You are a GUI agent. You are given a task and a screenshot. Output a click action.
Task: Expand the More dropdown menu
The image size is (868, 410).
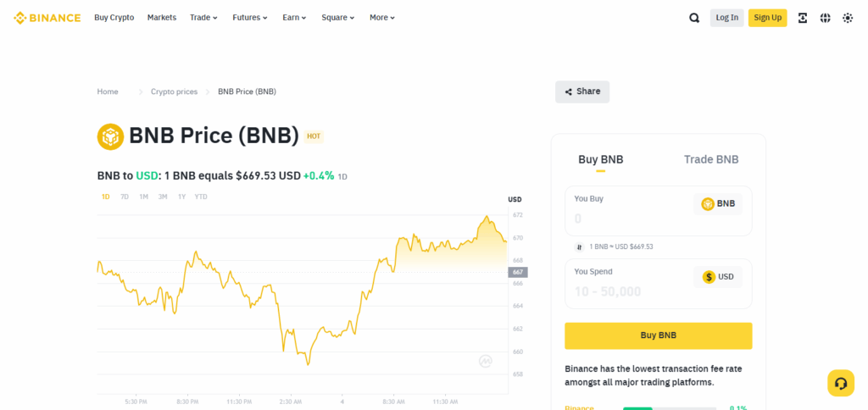[382, 17]
